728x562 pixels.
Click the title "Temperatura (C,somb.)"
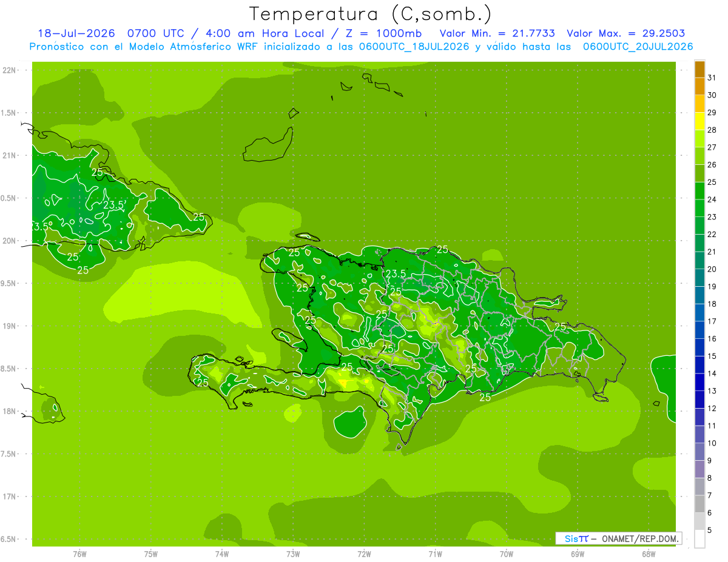(371, 13)
